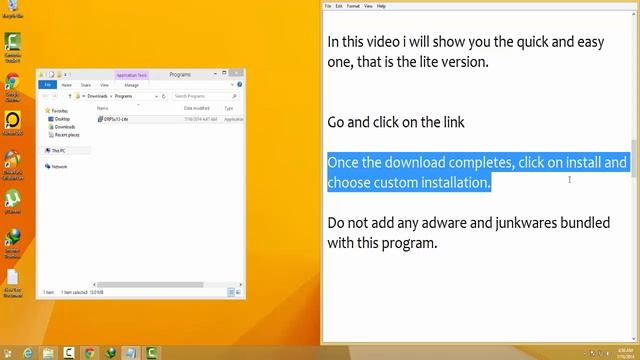
Task: Open the Manage ribbon tab
Action: click(x=131, y=85)
